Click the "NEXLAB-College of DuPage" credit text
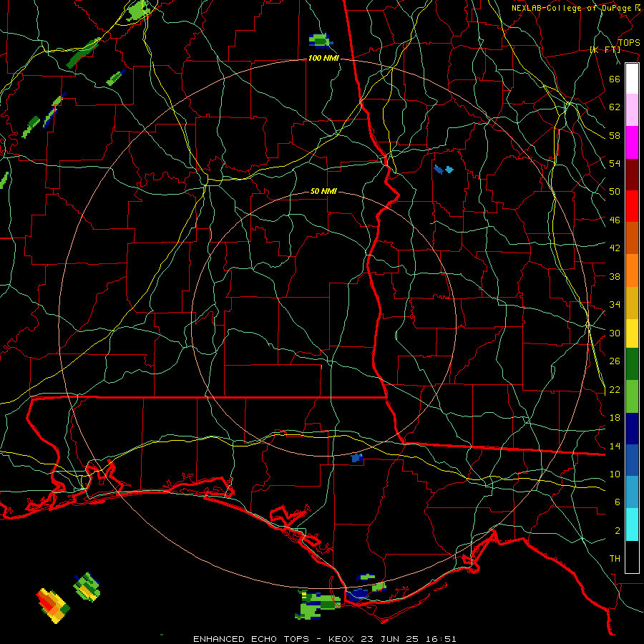644x644 pixels. click(x=572, y=8)
